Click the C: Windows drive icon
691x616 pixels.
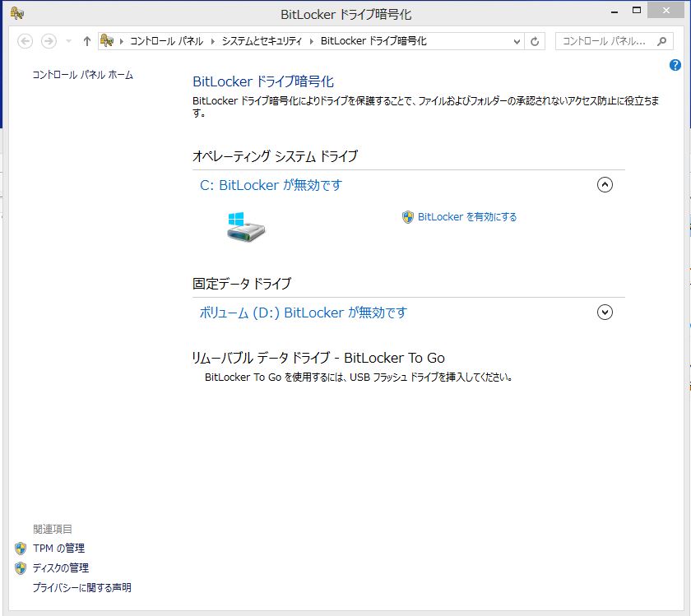[246, 226]
